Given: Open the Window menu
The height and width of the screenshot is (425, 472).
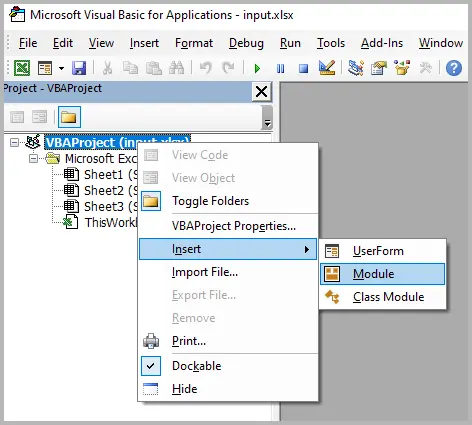Looking at the screenshot, I should (x=441, y=43).
